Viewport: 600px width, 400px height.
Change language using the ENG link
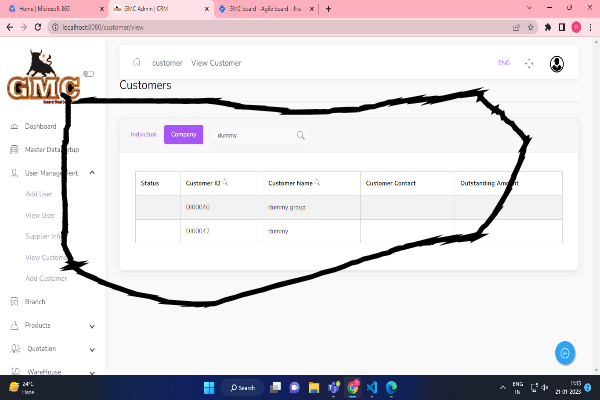[x=503, y=63]
